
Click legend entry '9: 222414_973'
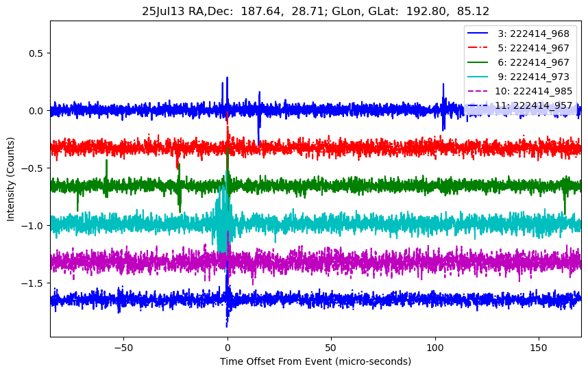coord(533,77)
